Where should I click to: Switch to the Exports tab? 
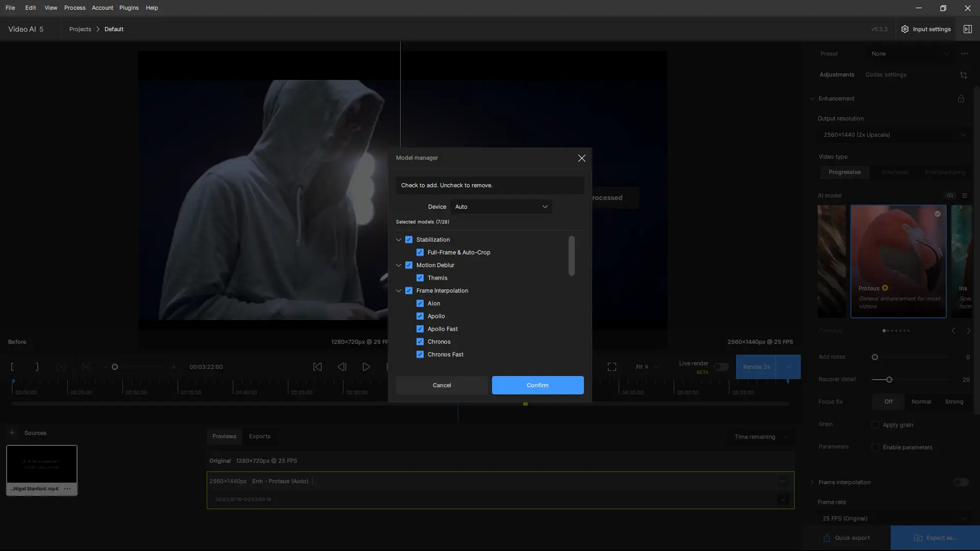tap(259, 436)
